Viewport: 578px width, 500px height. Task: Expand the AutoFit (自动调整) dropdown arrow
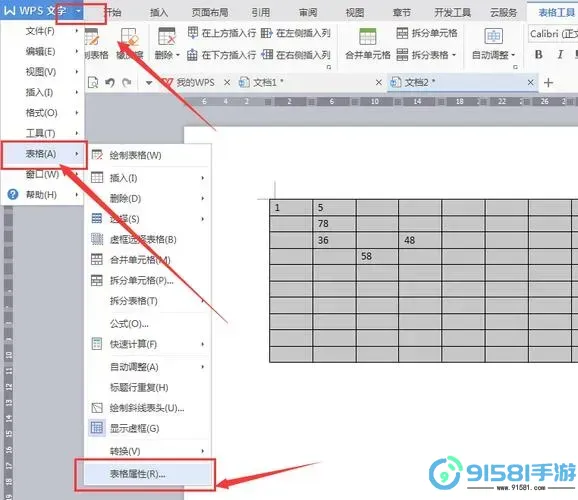pos(513,55)
